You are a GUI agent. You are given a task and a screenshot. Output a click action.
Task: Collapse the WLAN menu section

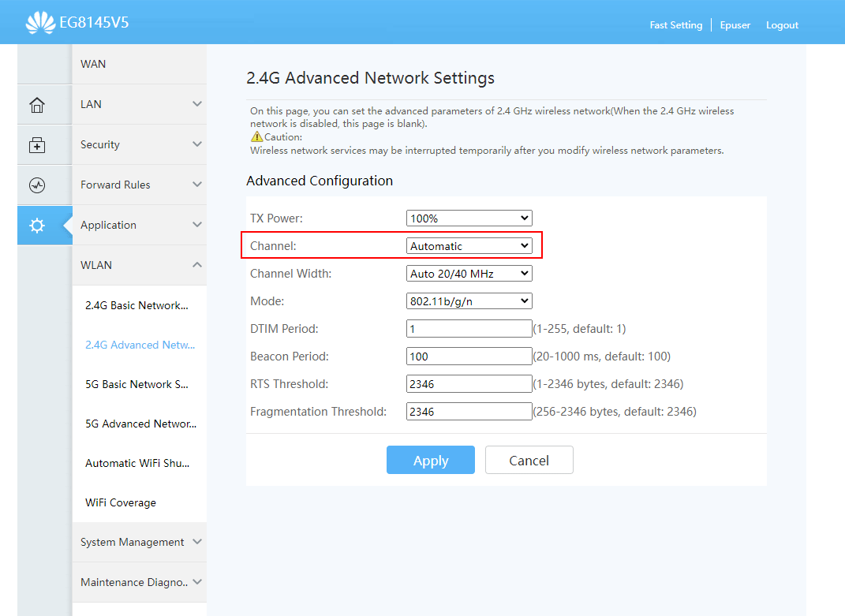[x=140, y=265]
